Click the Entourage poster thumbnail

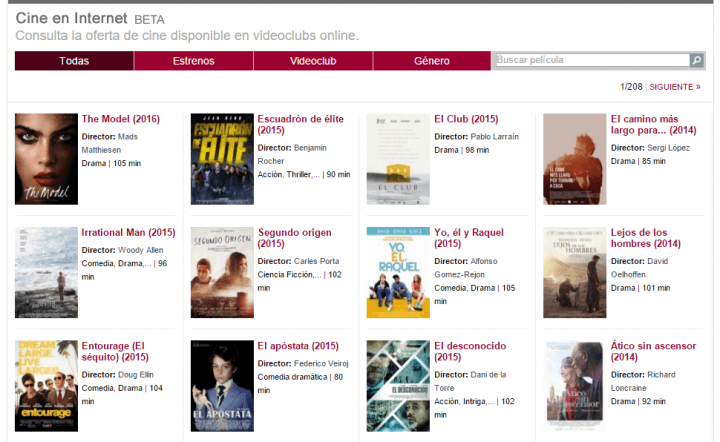[x=46, y=386]
